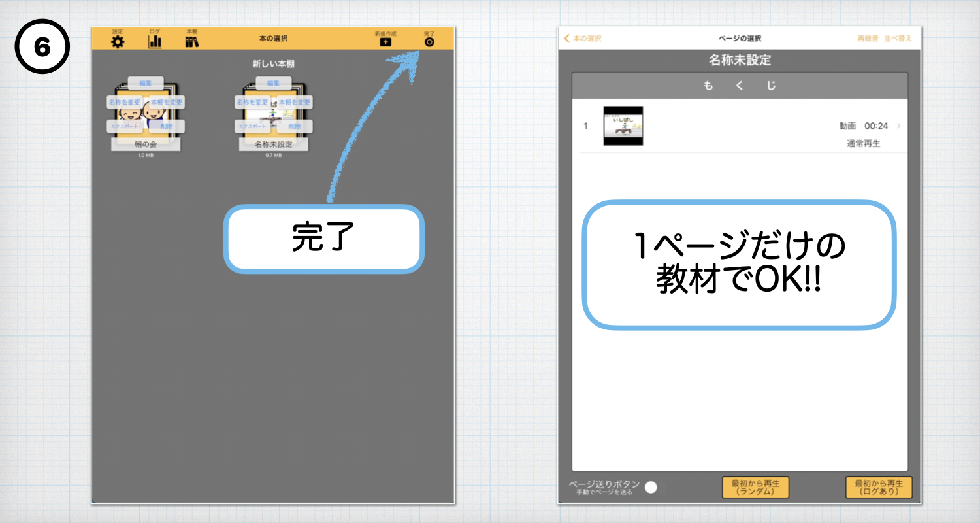Start 最初から再生（ランダム） playback
The width and height of the screenshot is (980, 523).
(755, 487)
